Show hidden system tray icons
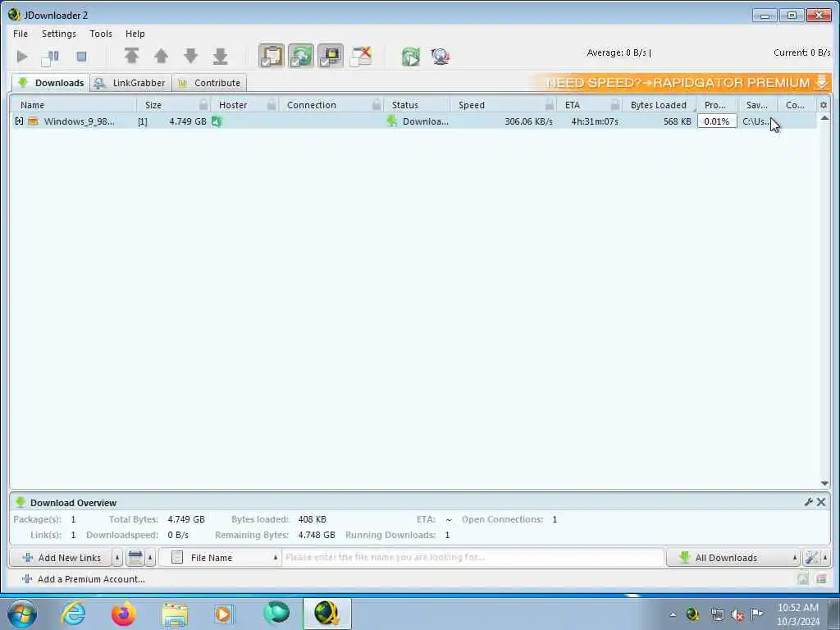Screen dimensions: 840x630 [x=673, y=615]
